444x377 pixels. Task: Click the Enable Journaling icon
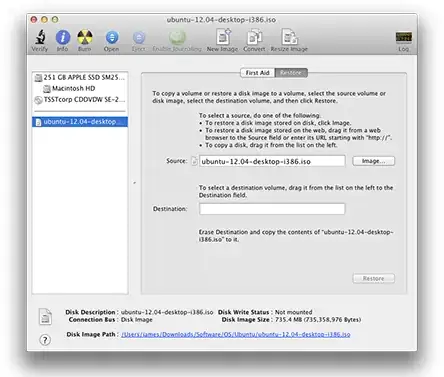[x=177, y=37]
